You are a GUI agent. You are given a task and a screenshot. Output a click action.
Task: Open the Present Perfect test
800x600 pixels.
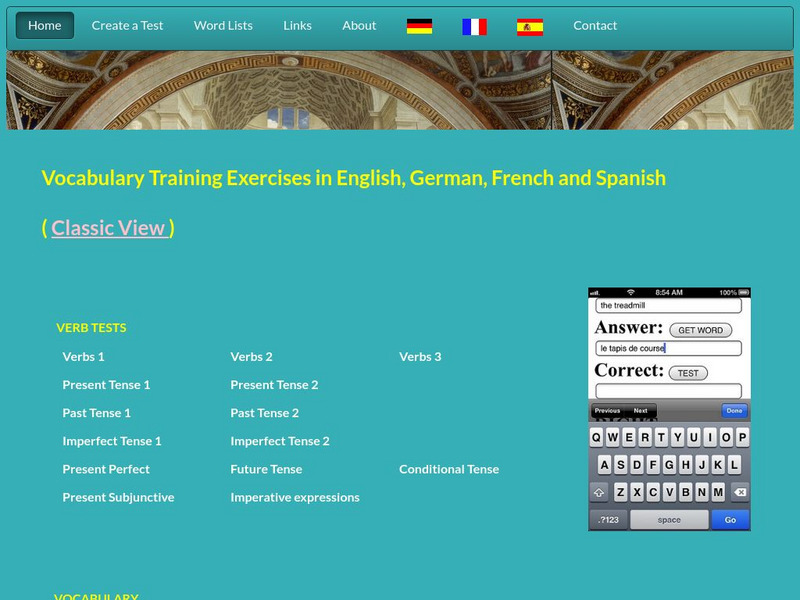[106, 469]
